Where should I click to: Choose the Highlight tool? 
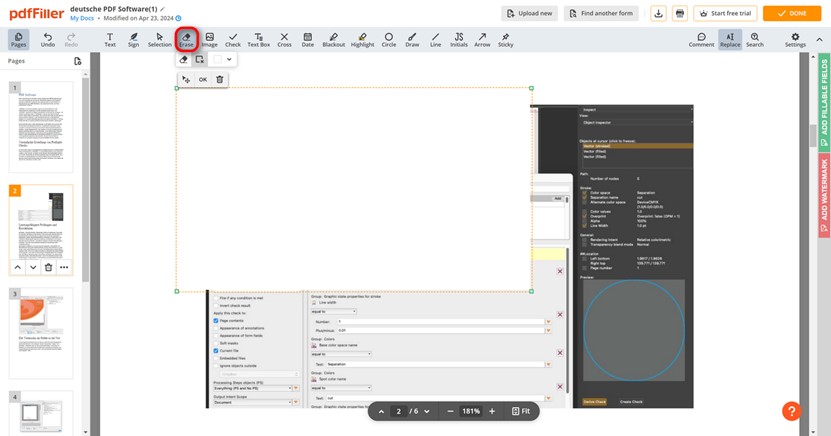point(362,39)
